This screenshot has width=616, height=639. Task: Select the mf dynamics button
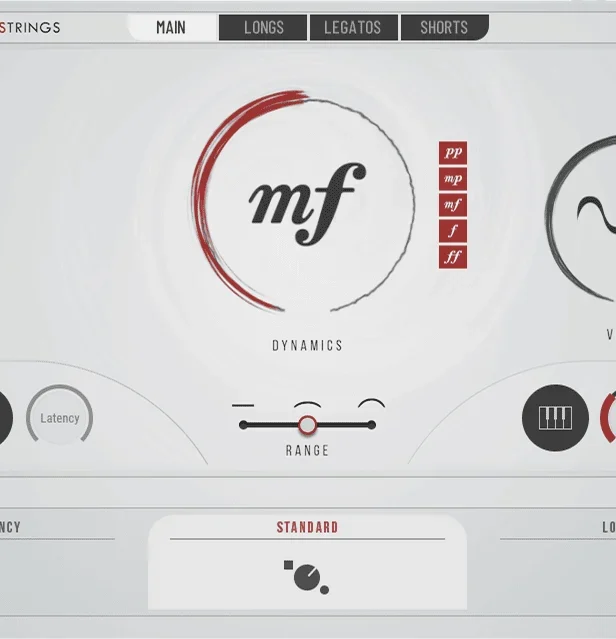point(453,205)
